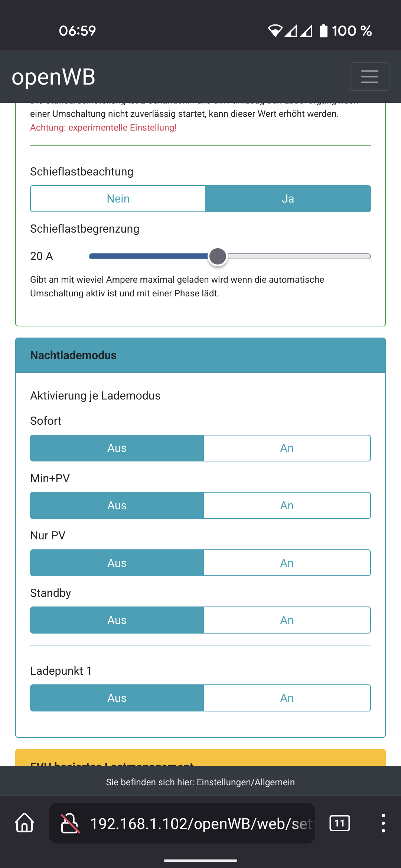Switch Nur PV night charging to Aus
The image size is (401, 868).
point(117,563)
